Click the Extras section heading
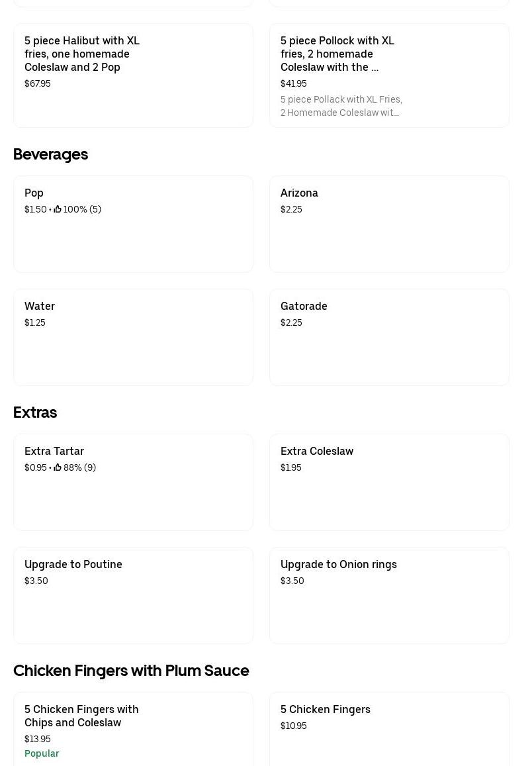Viewport: 532px width, 766px height. 35,412
